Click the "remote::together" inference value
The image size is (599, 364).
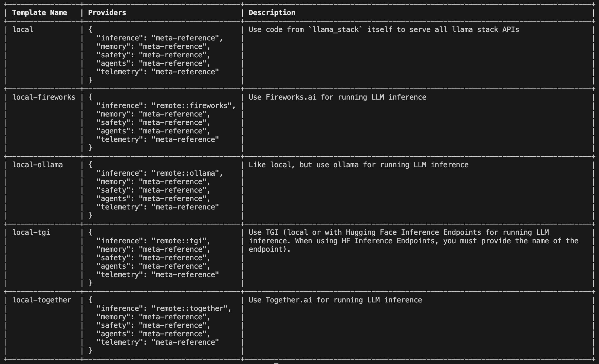(x=191, y=308)
